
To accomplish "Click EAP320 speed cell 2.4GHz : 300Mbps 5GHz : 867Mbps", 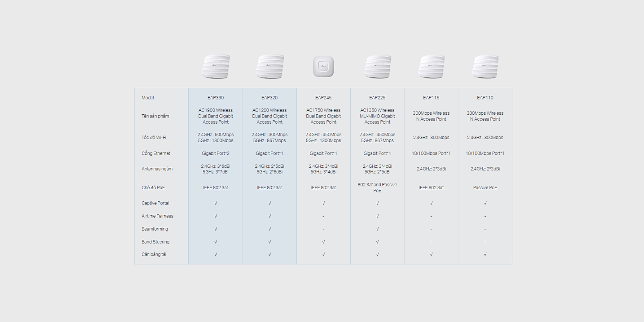I will [270, 138].
